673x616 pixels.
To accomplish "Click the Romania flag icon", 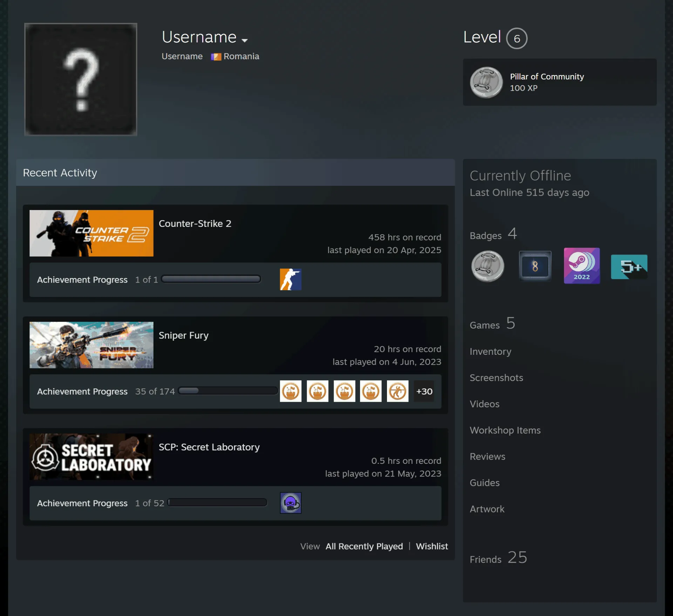I will pyautogui.click(x=216, y=57).
